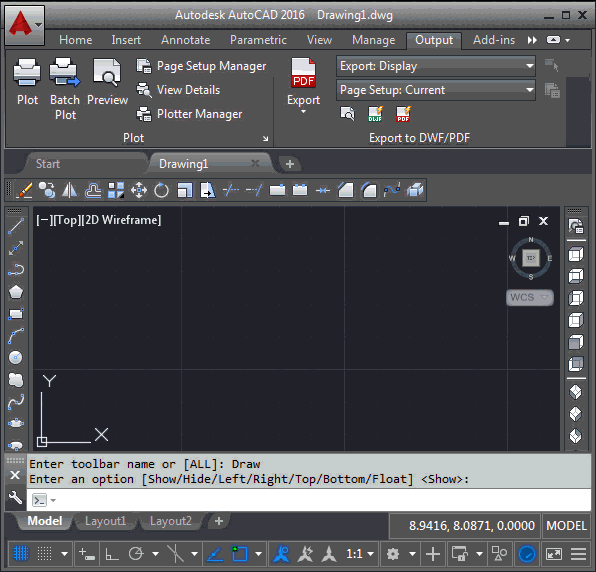Open the Plot panel dialog launcher arrow
This screenshot has width=596, height=572.
point(265,139)
